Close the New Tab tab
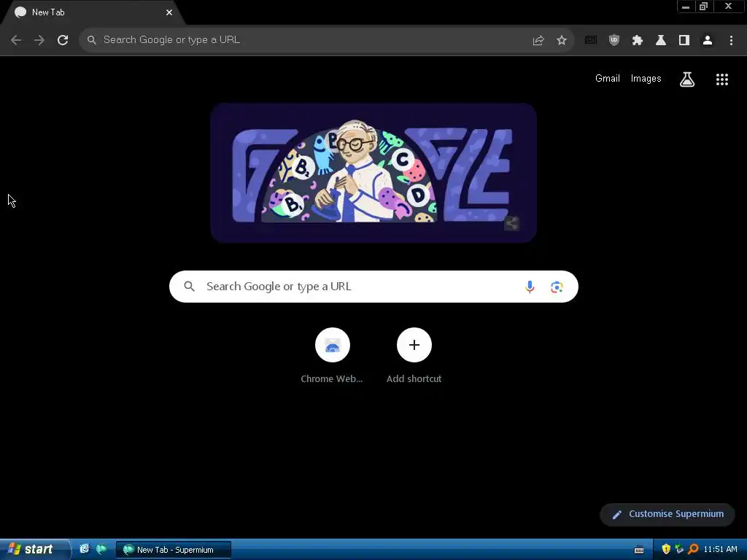The height and width of the screenshot is (560, 747). pyautogui.click(x=169, y=12)
